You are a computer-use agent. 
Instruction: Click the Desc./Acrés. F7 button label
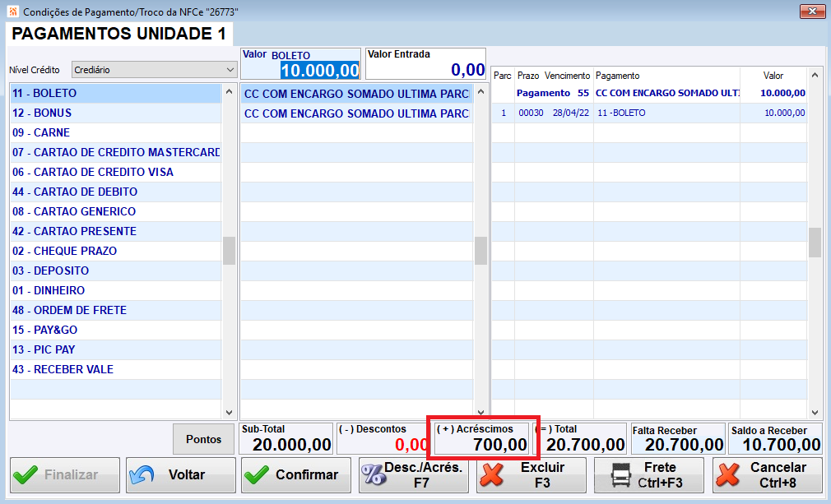click(423, 475)
